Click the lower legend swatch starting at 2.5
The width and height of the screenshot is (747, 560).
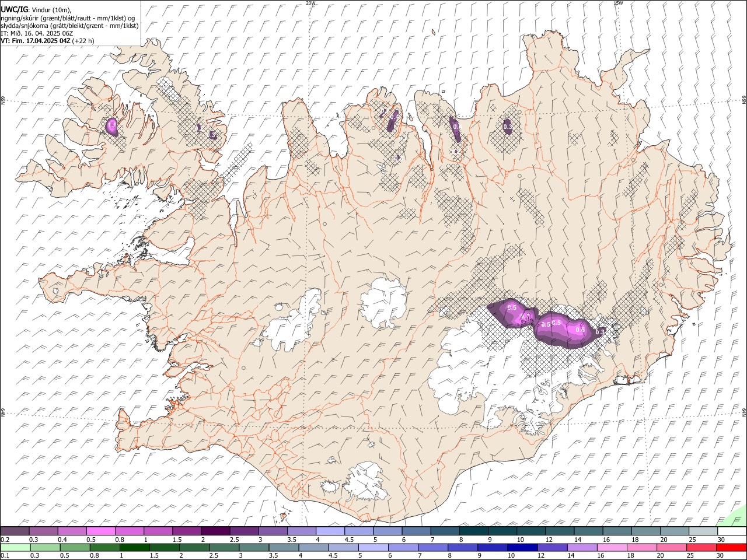pyautogui.click(x=224, y=547)
